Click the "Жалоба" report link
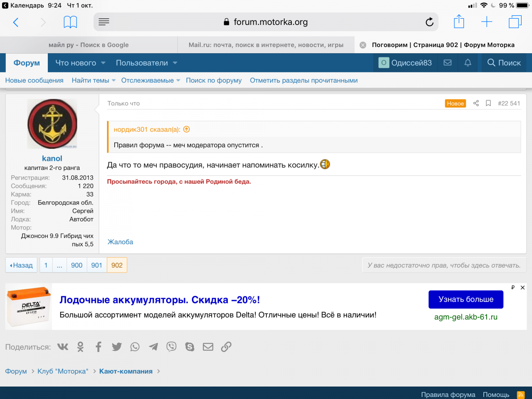532x399 pixels. point(120,242)
